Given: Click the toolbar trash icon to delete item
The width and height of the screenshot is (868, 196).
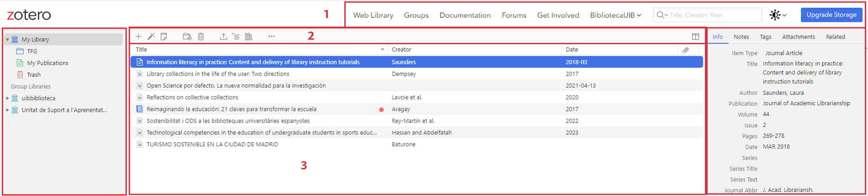Looking at the screenshot, I should click(x=201, y=36).
